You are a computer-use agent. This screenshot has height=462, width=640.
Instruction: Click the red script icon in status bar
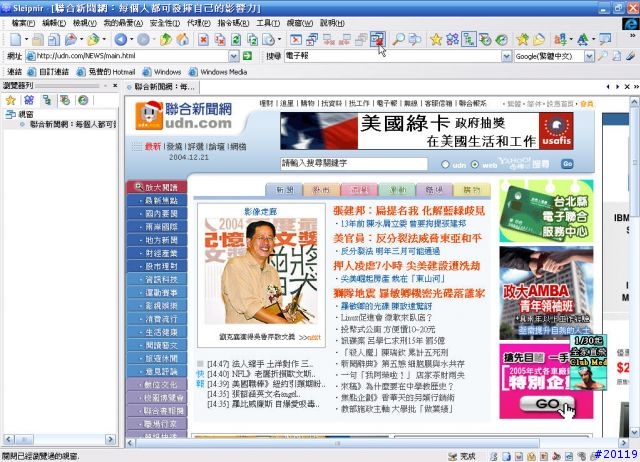click(556, 456)
